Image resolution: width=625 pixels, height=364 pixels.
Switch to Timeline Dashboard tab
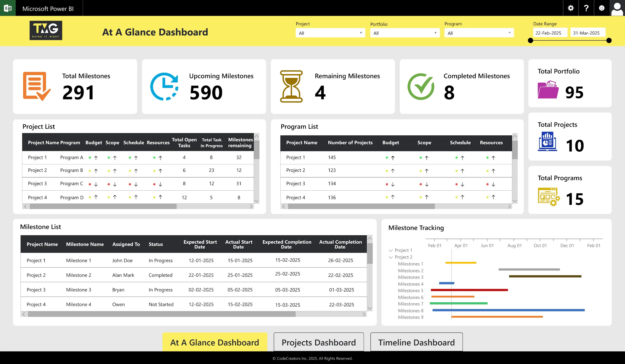click(416, 342)
